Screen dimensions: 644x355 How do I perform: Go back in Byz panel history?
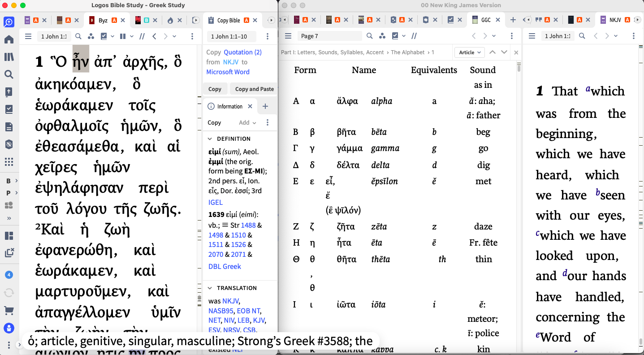154,36
